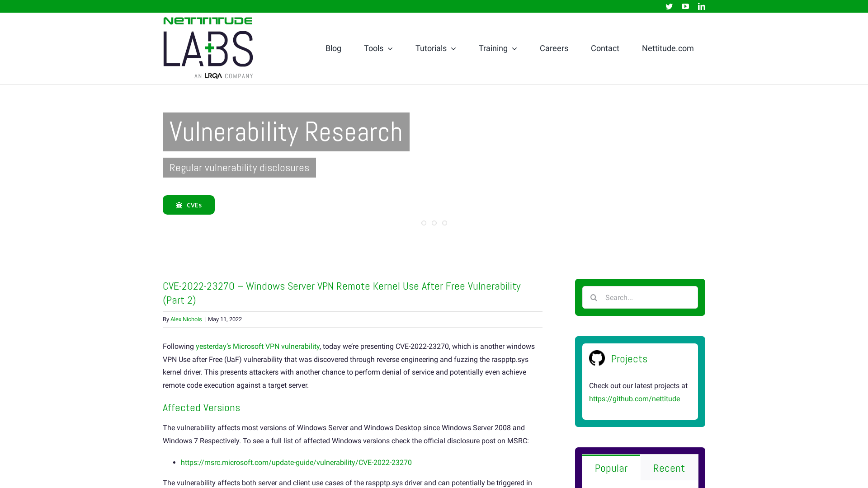Expand the Training menu chevron

(514, 48)
